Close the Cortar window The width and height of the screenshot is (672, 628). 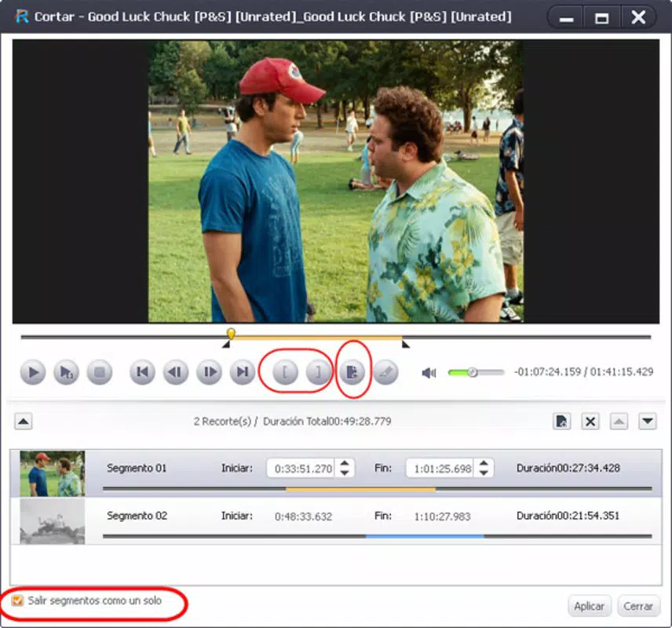click(x=638, y=17)
